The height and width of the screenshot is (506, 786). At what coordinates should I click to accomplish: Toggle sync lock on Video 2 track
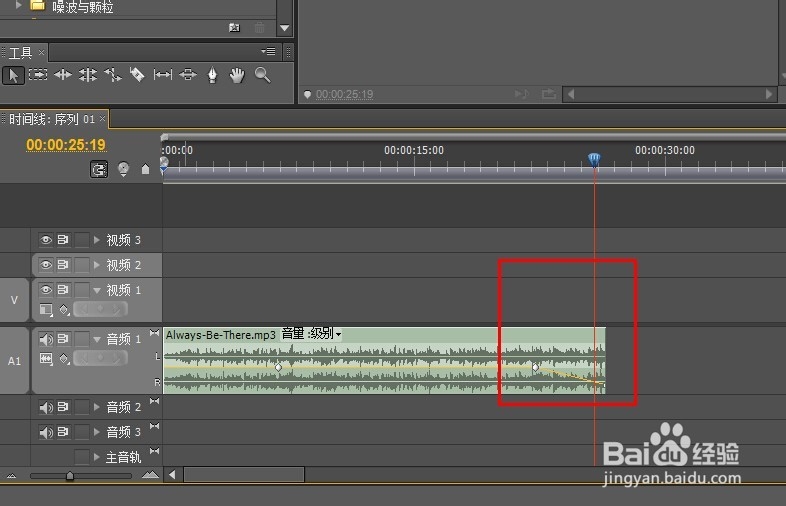[63, 264]
